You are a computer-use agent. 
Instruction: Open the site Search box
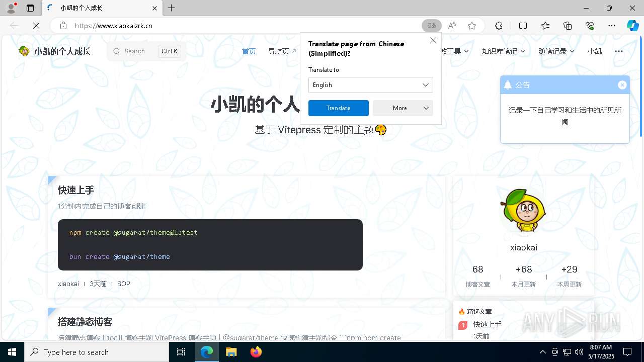tap(146, 51)
